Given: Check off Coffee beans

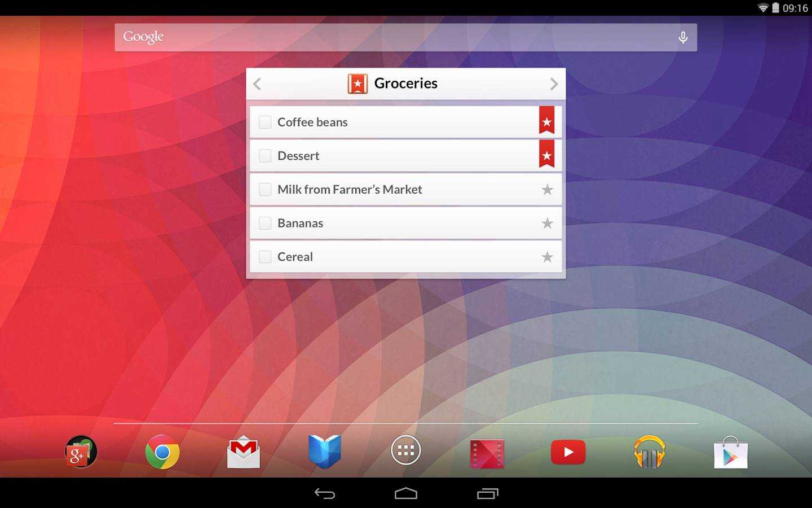Looking at the screenshot, I should click(x=265, y=122).
